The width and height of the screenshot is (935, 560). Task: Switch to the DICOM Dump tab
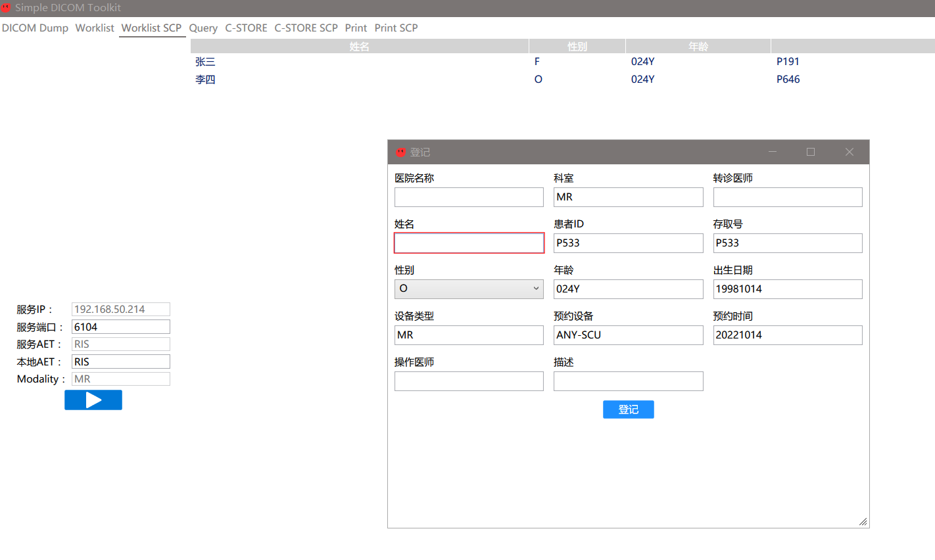35,28
